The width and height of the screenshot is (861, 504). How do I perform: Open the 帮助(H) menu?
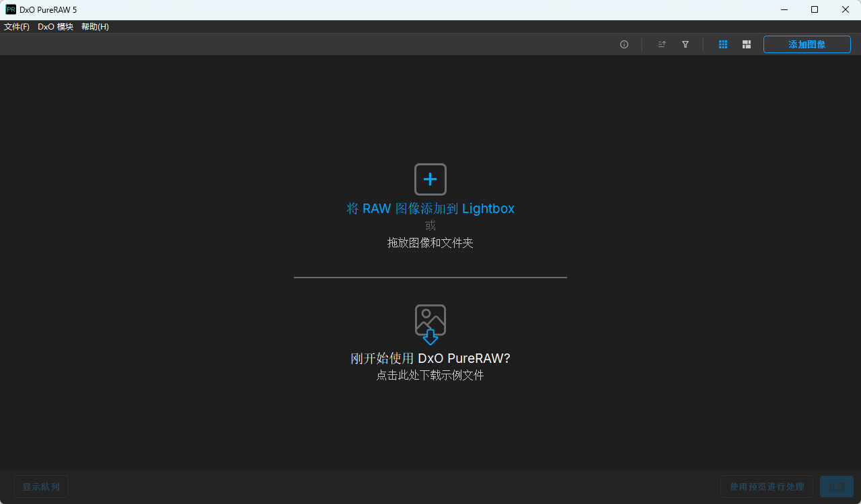click(95, 27)
